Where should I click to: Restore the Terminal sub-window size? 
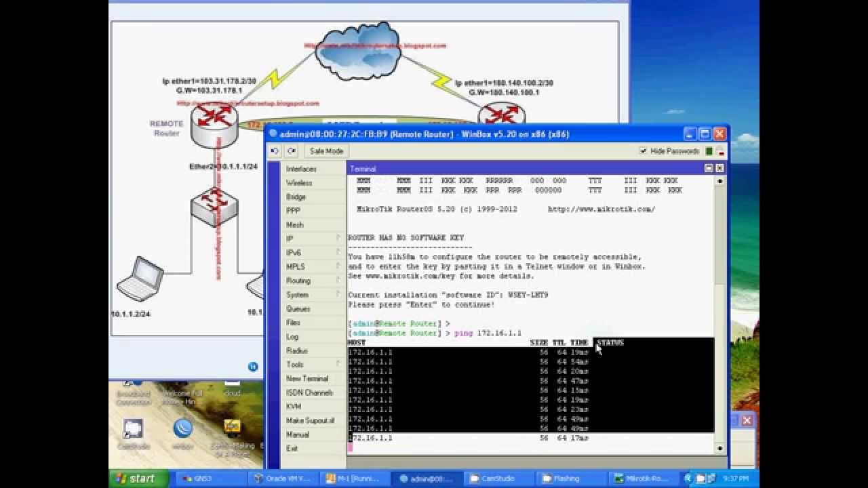(x=709, y=168)
